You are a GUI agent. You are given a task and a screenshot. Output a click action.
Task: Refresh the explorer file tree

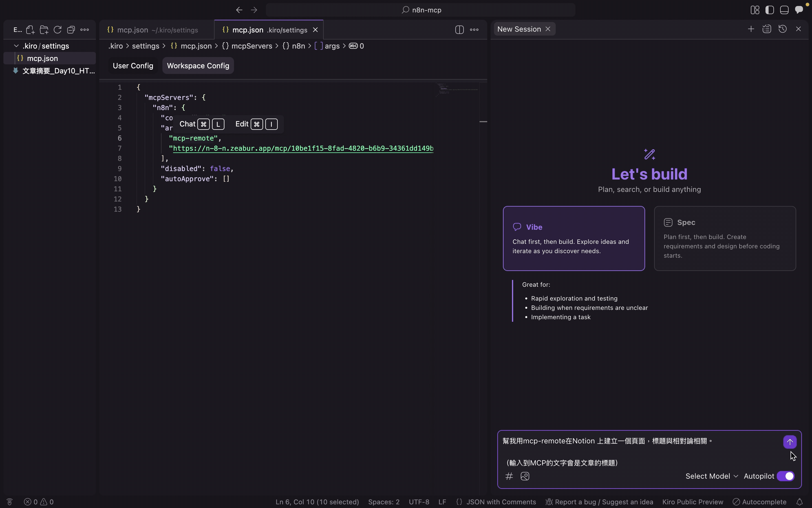point(58,30)
